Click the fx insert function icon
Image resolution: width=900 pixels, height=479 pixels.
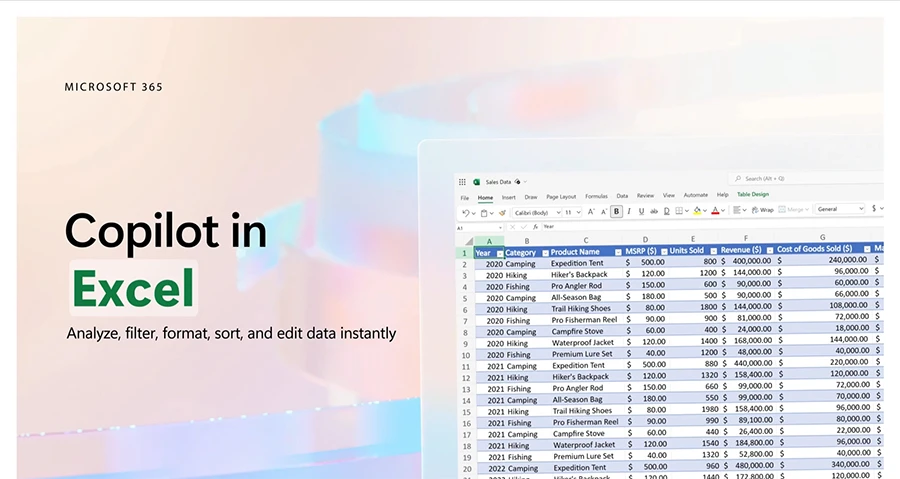534,227
